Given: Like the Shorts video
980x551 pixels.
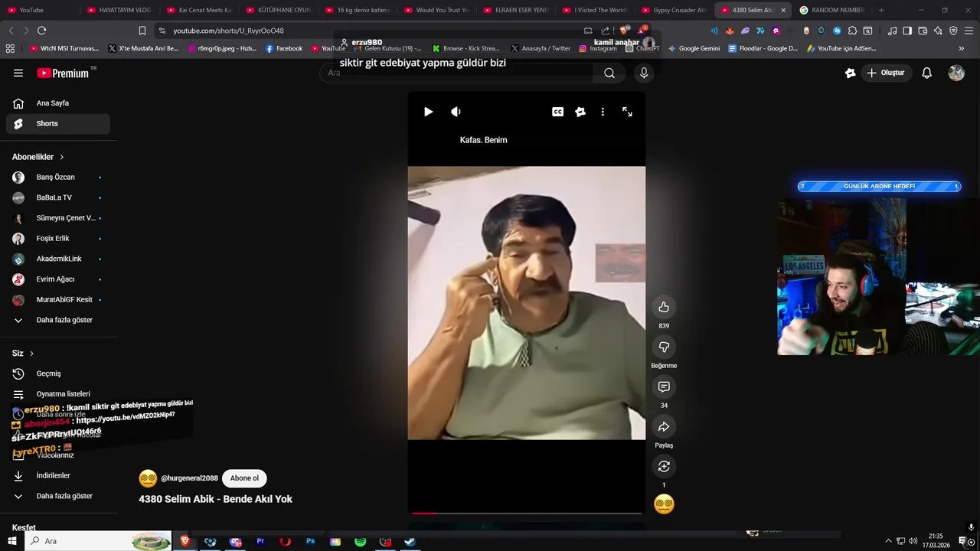Looking at the screenshot, I should pyautogui.click(x=664, y=307).
